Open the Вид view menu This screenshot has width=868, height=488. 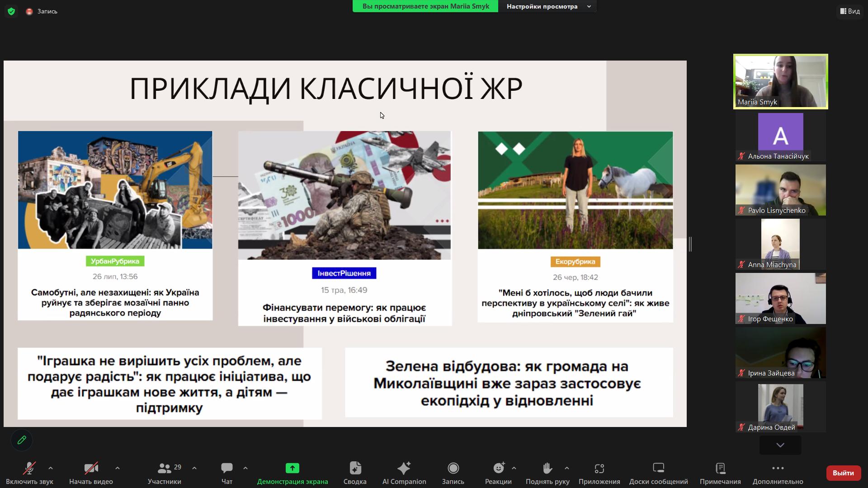pos(850,11)
